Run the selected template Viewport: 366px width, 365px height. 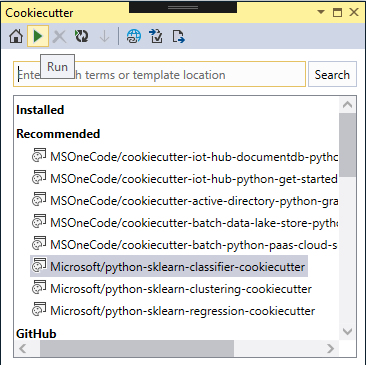pyautogui.click(x=38, y=36)
